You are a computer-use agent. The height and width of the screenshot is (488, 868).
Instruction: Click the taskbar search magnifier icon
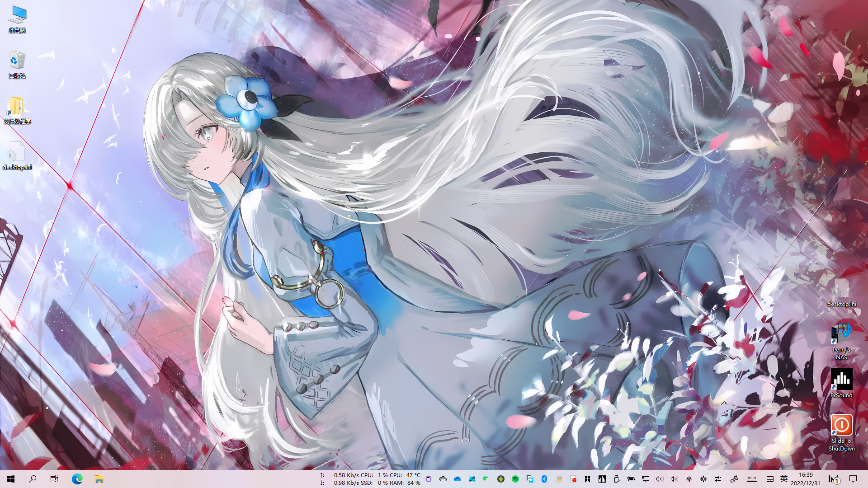coord(33,479)
